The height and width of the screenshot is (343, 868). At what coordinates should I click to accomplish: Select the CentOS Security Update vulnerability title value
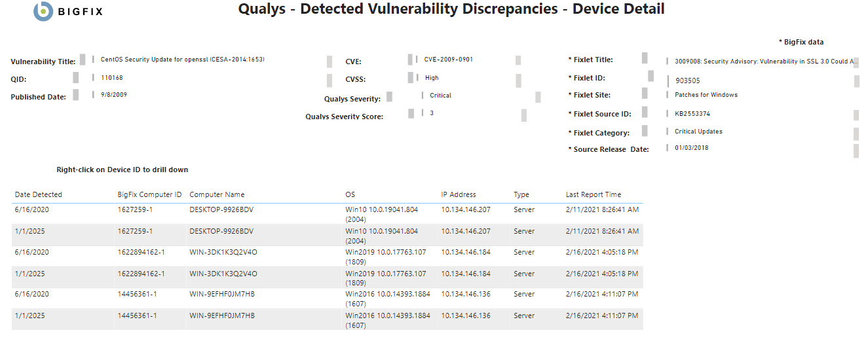[x=182, y=60]
